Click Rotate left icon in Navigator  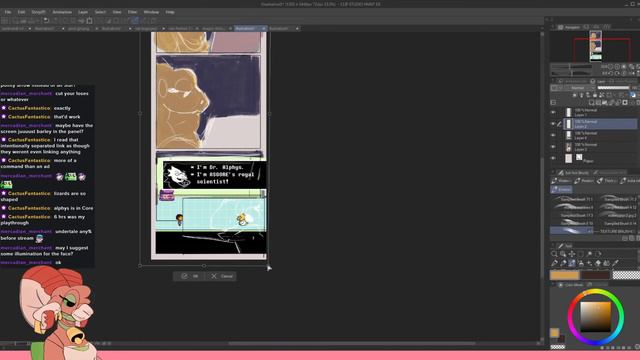coord(611,73)
